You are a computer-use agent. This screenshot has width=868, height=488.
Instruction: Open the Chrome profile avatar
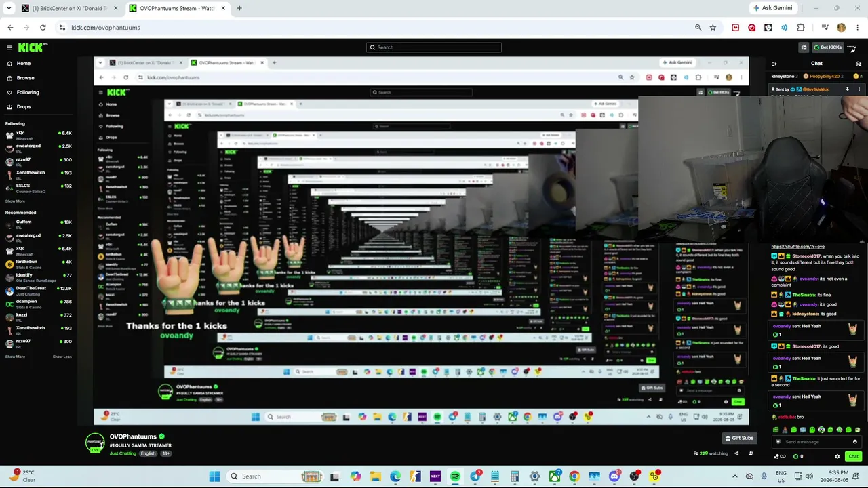pos(842,28)
